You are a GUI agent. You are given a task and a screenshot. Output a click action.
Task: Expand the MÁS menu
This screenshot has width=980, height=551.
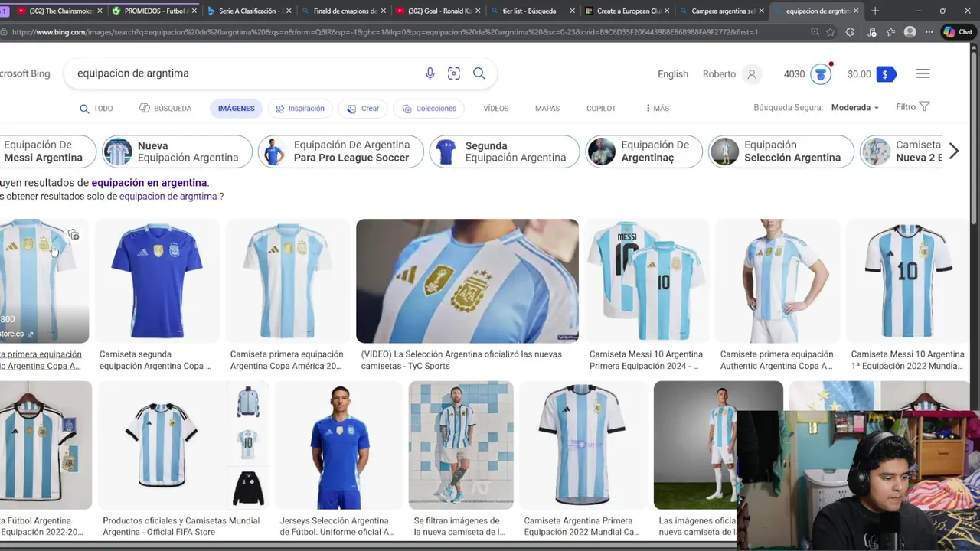[658, 109]
